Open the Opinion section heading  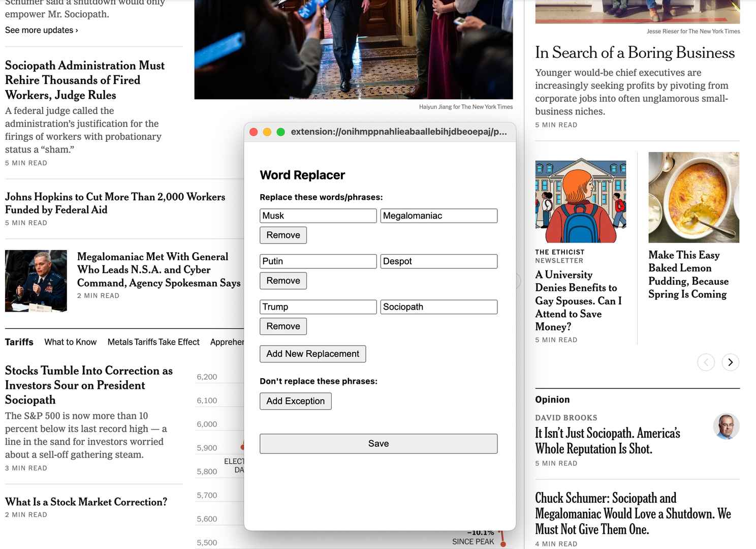552,400
